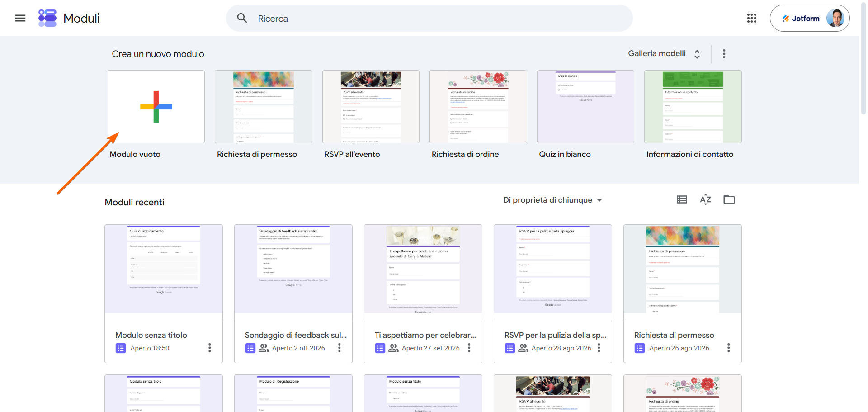Screen dimensions: 868x412
Task: Open options for RSVP pulizia della spiaggia
Action: click(599, 348)
